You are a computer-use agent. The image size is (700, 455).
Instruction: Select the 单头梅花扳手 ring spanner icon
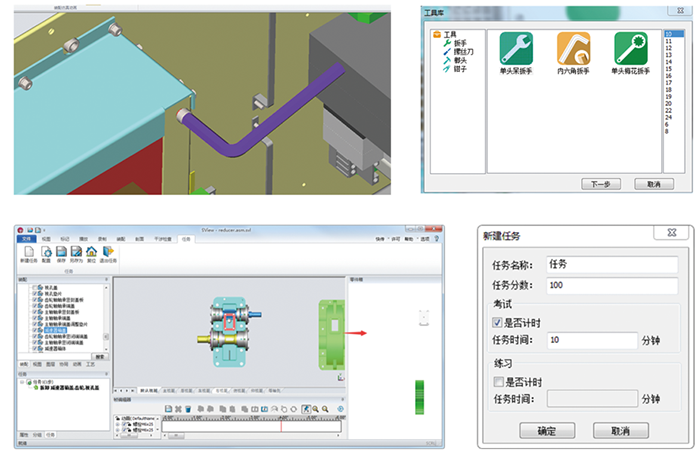(631, 48)
